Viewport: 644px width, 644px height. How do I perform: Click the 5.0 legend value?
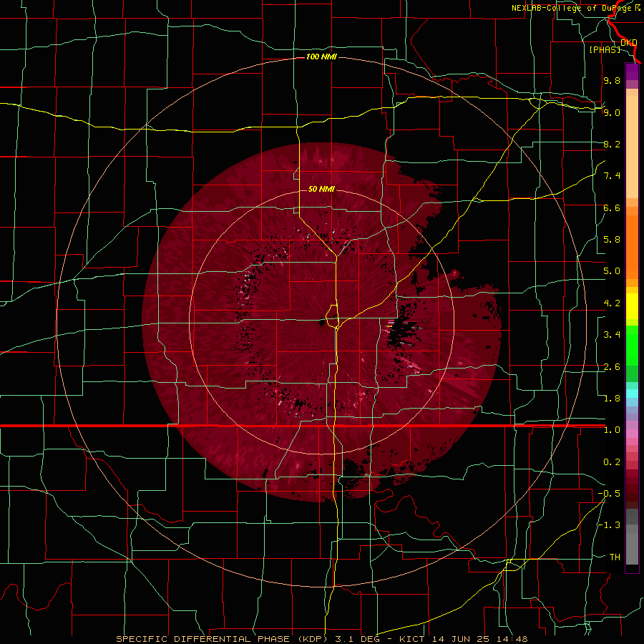coord(612,271)
